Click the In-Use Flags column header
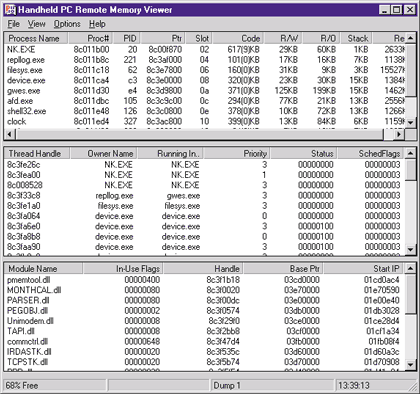This screenshot has width=420, height=394. coord(123,268)
